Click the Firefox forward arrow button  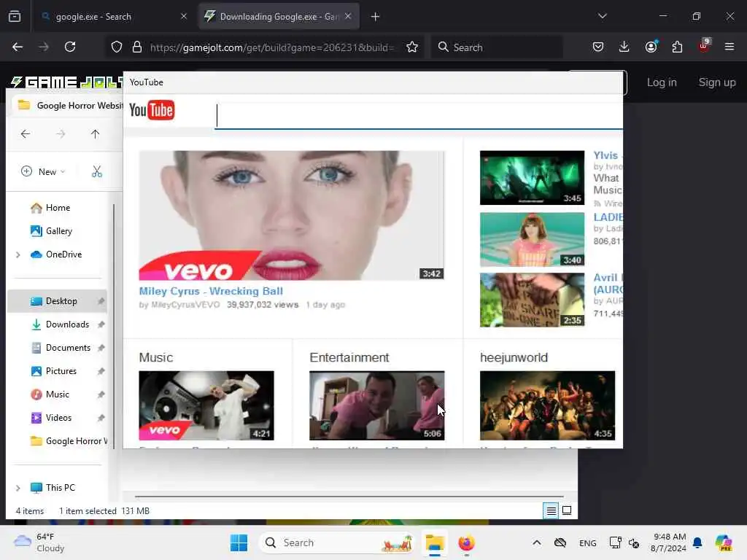tap(43, 47)
